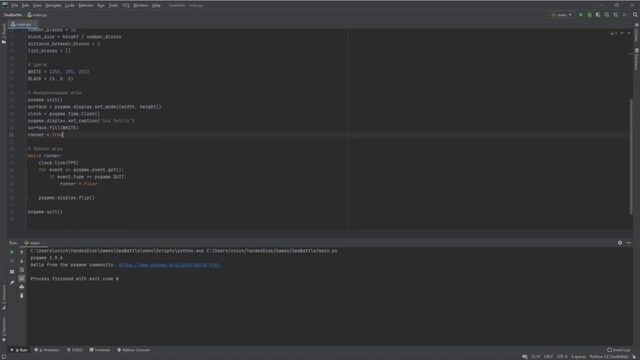Click the concurrency diagram run icon
640x360 pixels.
(616, 15)
